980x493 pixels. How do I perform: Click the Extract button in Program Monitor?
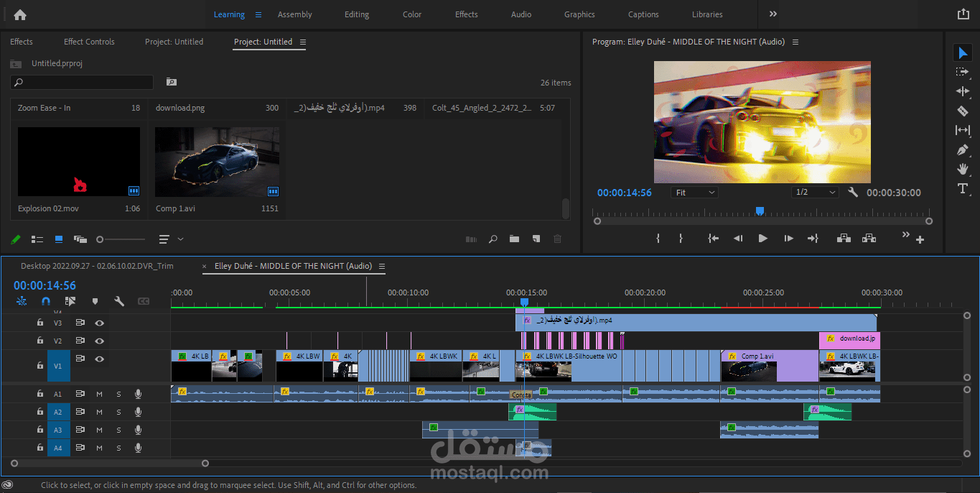869,239
